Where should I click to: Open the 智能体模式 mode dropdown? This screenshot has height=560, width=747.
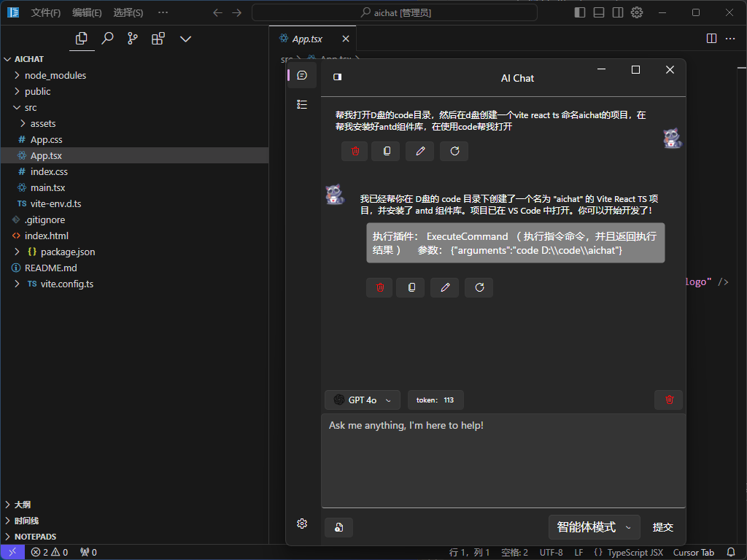[x=594, y=527]
